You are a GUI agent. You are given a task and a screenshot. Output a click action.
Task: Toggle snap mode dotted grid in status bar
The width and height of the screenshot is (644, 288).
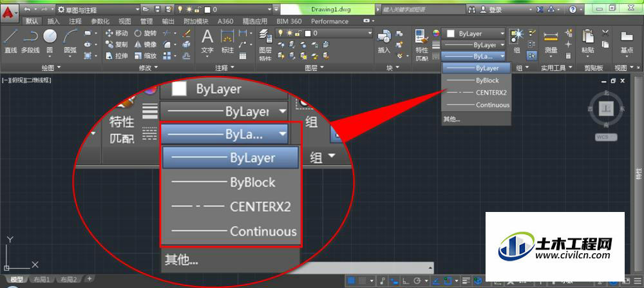(362, 281)
